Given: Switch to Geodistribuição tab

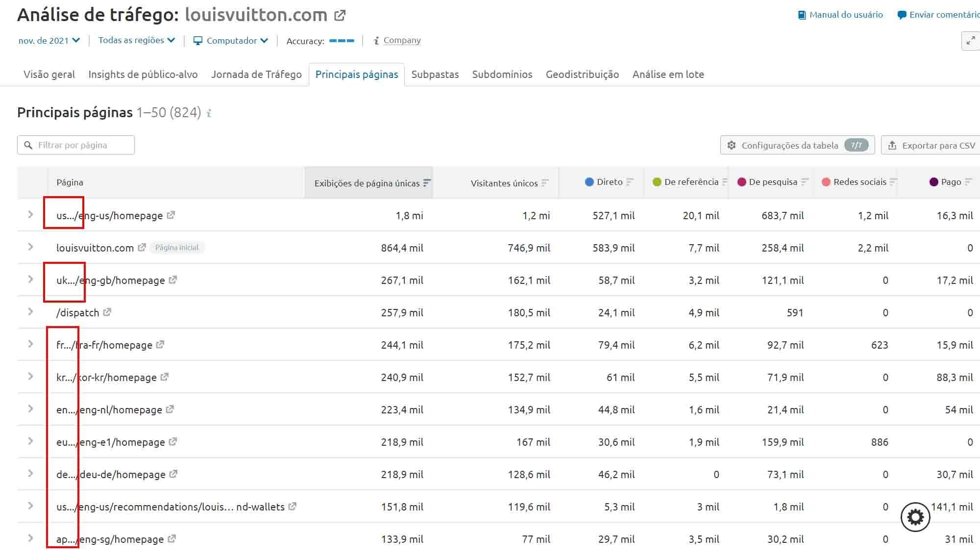Looking at the screenshot, I should [x=582, y=75].
